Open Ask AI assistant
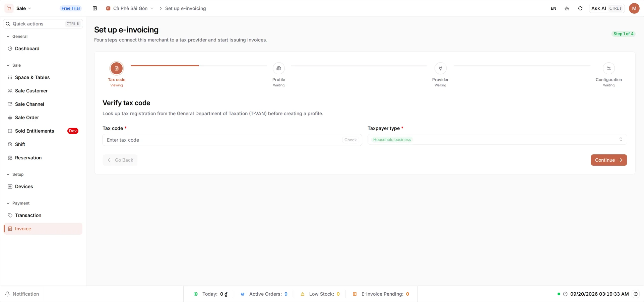Image resolution: width=644 pixels, height=302 pixels. [x=606, y=8]
